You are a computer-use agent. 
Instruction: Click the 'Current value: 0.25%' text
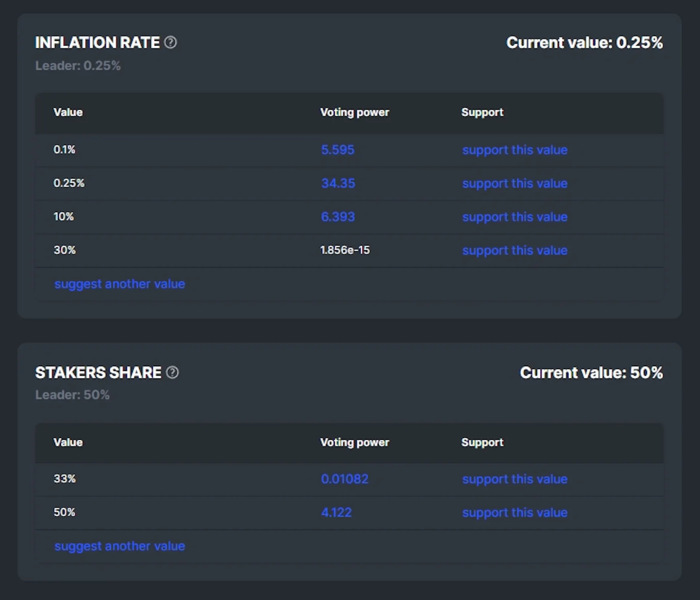click(x=584, y=43)
